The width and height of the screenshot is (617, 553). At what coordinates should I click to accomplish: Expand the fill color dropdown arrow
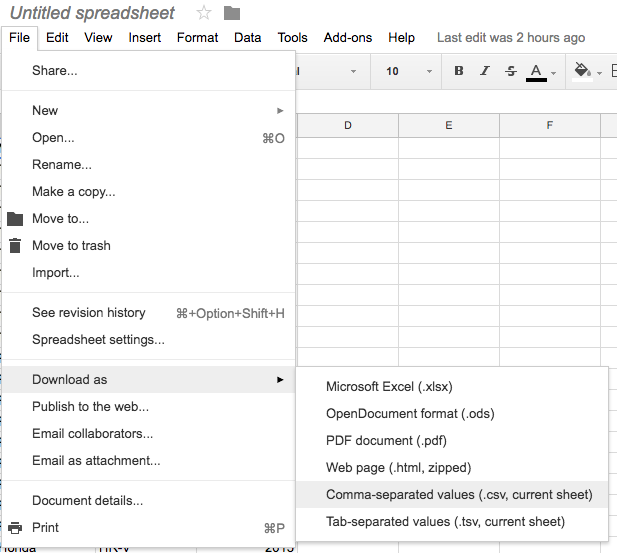pyautogui.click(x=599, y=73)
